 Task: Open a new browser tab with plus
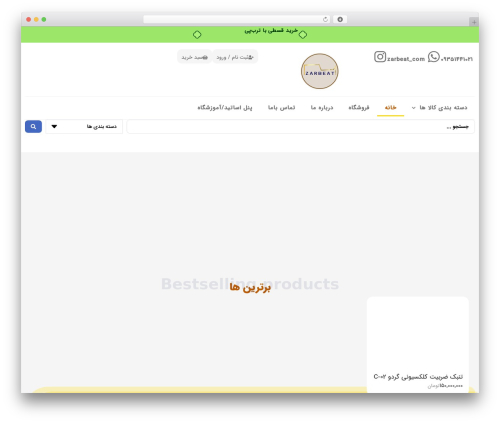click(x=474, y=22)
